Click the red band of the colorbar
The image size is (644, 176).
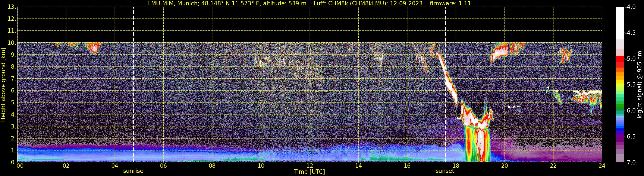tap(620, 61)
